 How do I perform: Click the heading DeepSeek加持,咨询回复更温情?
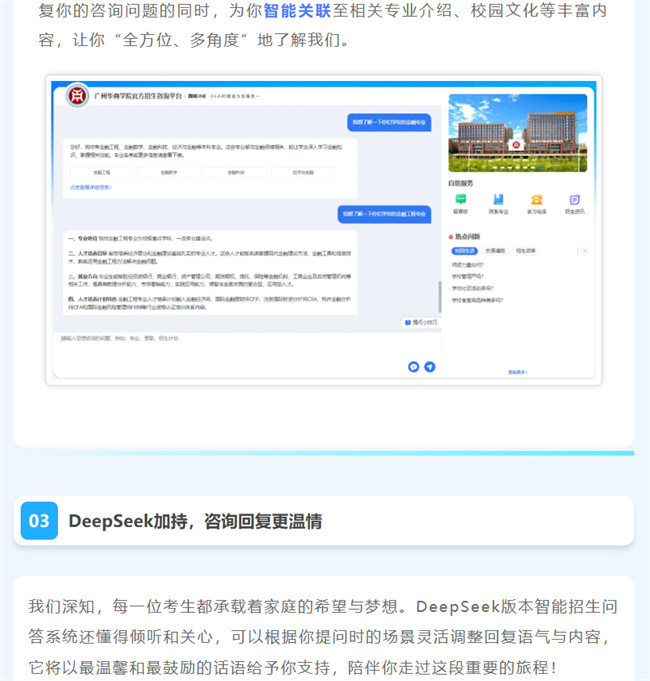click(195, 521)
